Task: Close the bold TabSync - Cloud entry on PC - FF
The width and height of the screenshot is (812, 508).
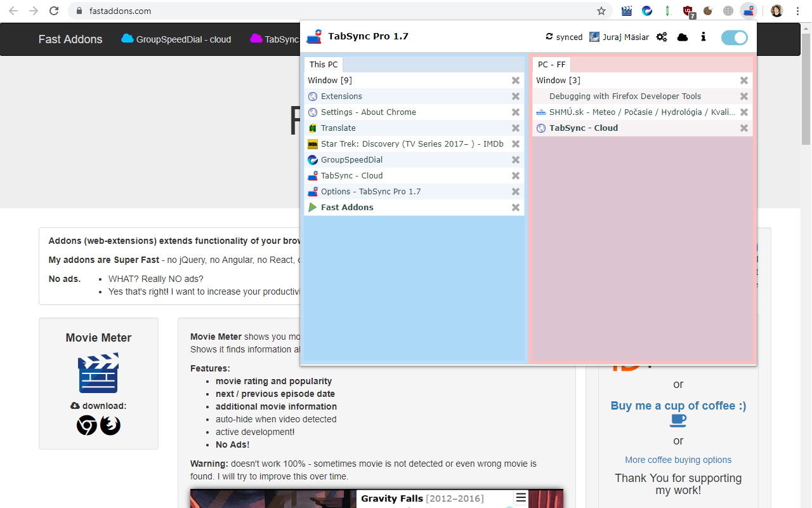Action: click(744, 128)
